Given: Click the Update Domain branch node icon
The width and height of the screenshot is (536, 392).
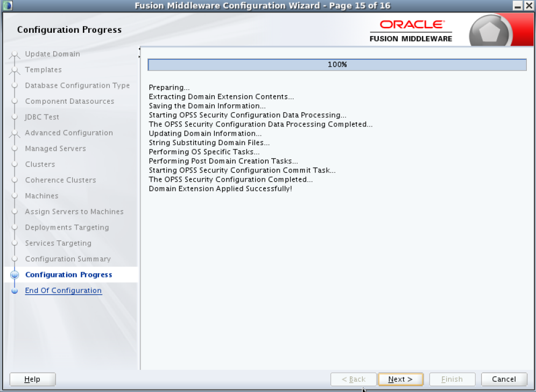Looking at the screenshot, I should pyautogui.click(x=15, y=55).
